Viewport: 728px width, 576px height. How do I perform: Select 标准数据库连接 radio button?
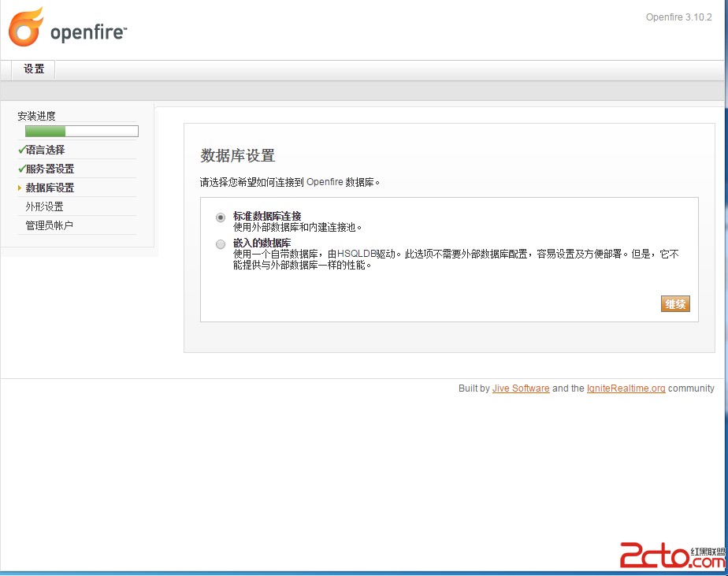click(221, 217)
